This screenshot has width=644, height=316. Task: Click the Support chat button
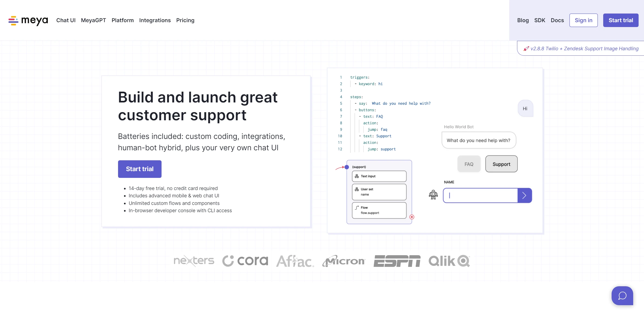point(501,164)
